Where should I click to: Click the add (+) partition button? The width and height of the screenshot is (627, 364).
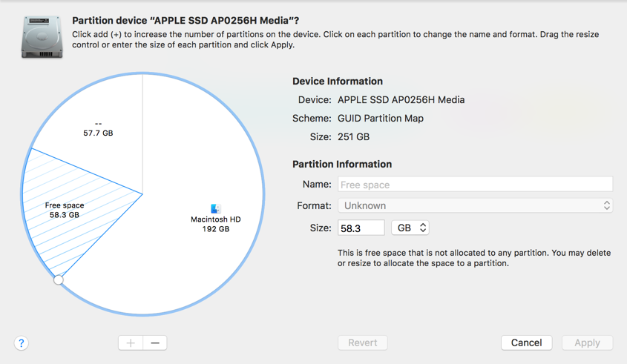(131, 343)
